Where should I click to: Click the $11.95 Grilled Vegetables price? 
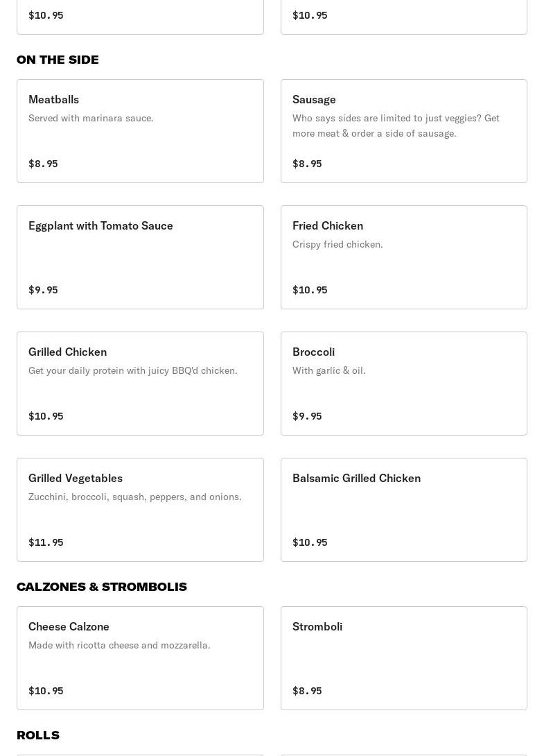(x=46, y=542)
